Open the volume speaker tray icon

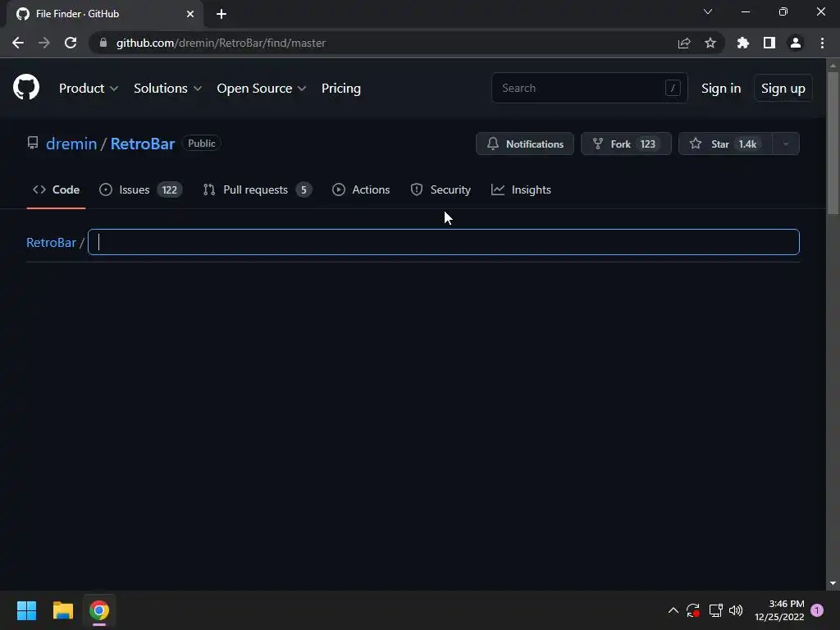pyautogui.click(x=736, y=610)
